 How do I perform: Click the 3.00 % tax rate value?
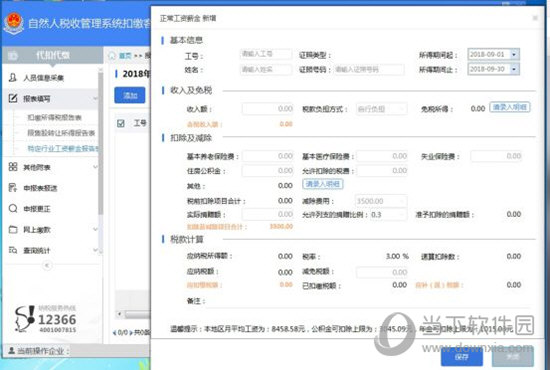click(x=397, y=256)
